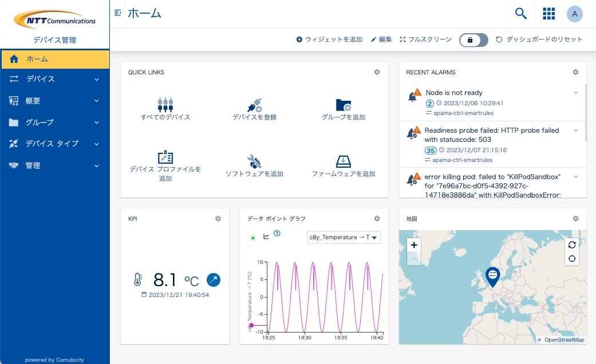Click the thermometer KPI icon

click(x=137, y=280)
